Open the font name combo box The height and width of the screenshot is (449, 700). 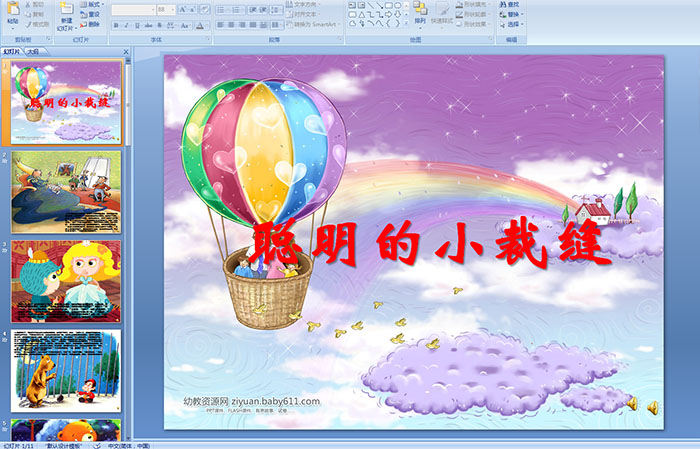coord(133,9)
